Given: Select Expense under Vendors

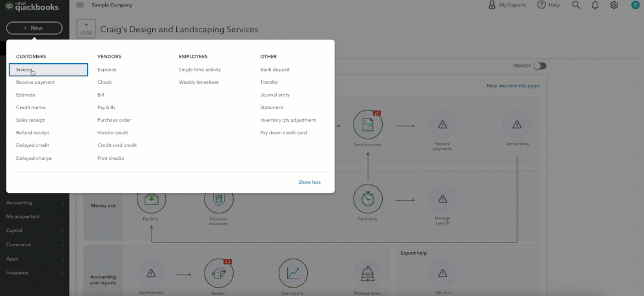Looking at the screenshot, I should (x=106, y=70).
